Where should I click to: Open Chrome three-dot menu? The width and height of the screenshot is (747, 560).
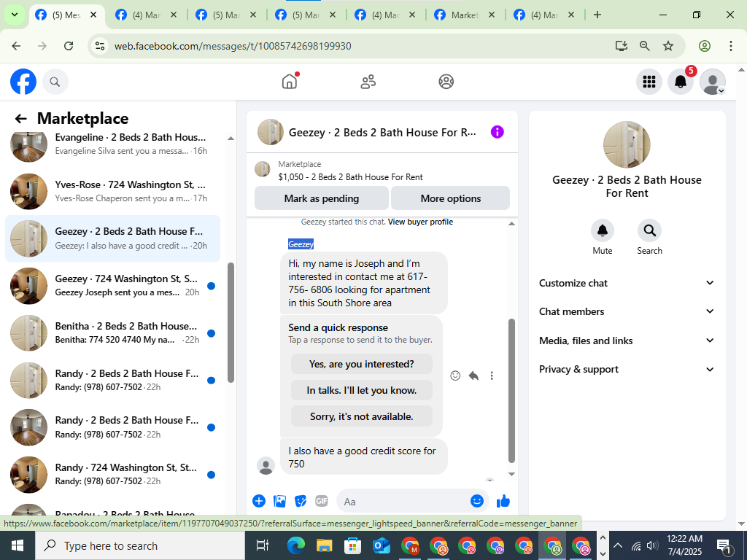coord(731,46)
